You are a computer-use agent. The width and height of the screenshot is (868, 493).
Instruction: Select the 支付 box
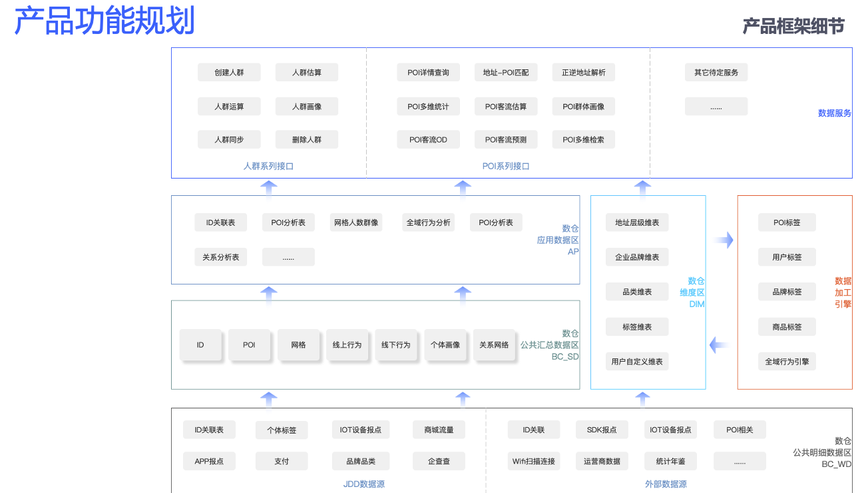point(282,461)
